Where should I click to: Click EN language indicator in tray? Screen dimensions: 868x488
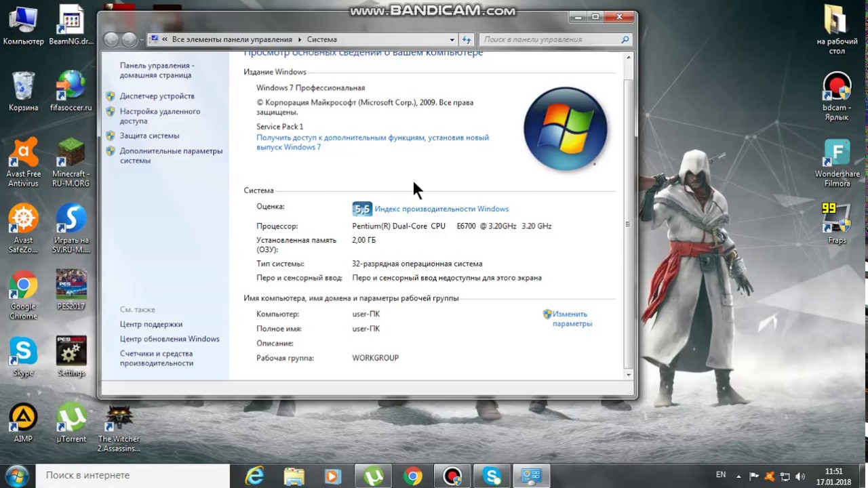tap(721, 475)
